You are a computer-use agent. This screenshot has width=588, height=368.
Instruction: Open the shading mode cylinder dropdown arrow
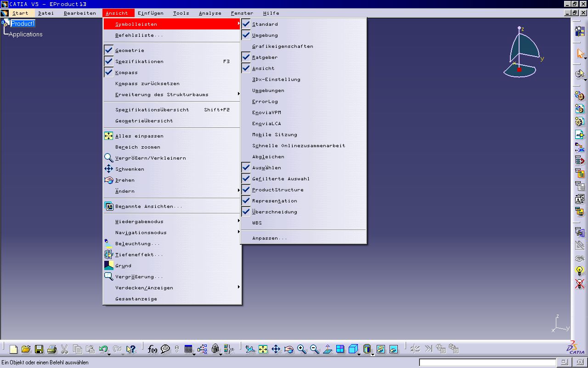pyautogui.click(x=373, y=354)
